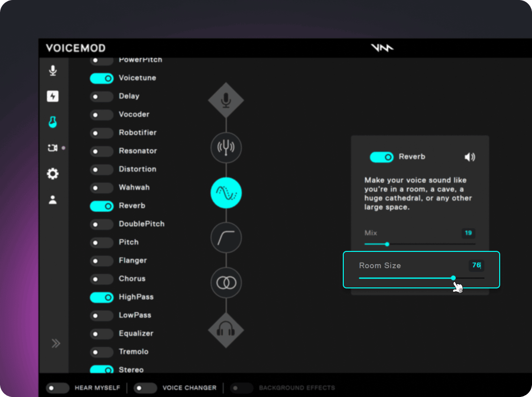Open the account profile sidebar icon
This screenshot has height=397, width=532.
click(x=52, y=199)
